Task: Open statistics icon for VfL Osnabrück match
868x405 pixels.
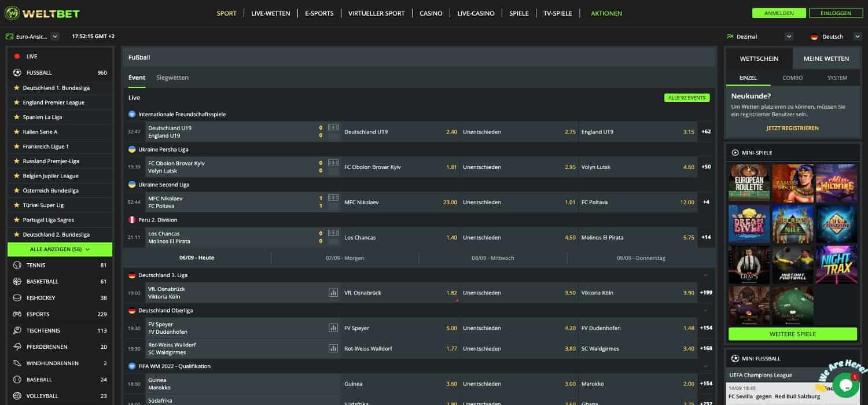Action: pyautogui.click(x=333, y=293)
